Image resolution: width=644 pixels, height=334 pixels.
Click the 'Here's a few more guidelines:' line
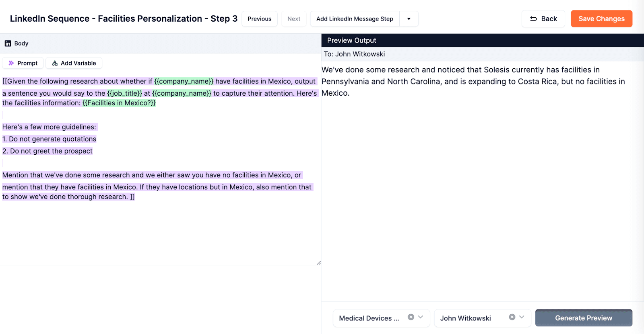49,127
